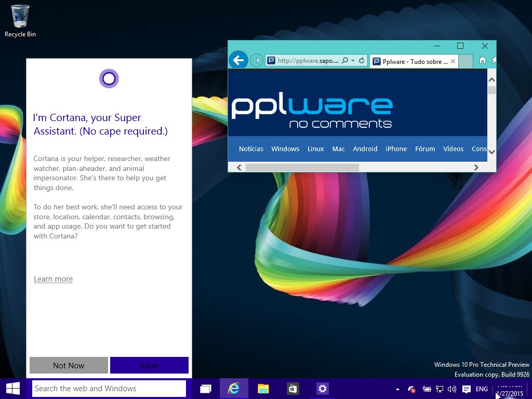Click the horizontal scrollbar thumb

click(302, 167)
